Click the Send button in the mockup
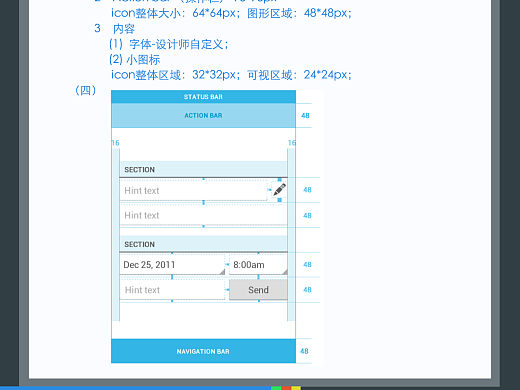The image size is (520, 390). click(x=258, y=290)
